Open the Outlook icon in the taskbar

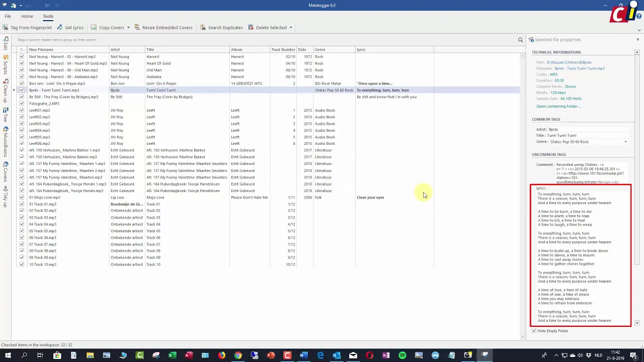click(x=337, y=356)
